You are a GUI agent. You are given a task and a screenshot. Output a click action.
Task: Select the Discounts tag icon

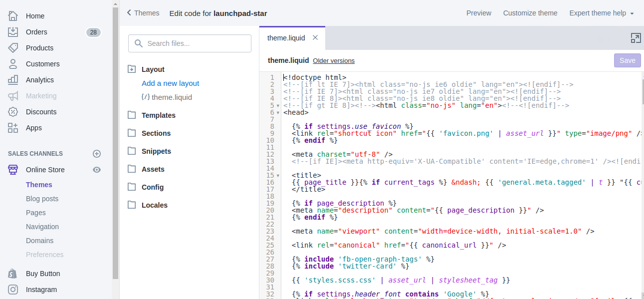13,111
